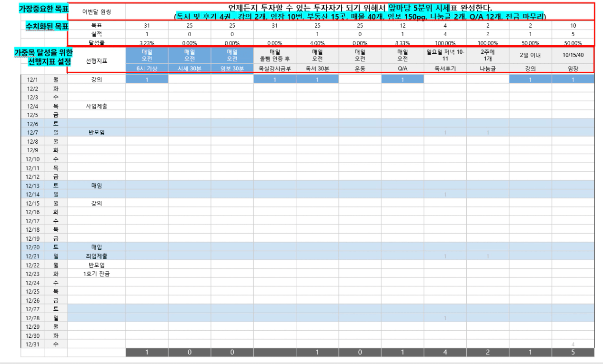Click the '목표' row label
The height and width of the screenshot is (364, 603).
point(97,25)
